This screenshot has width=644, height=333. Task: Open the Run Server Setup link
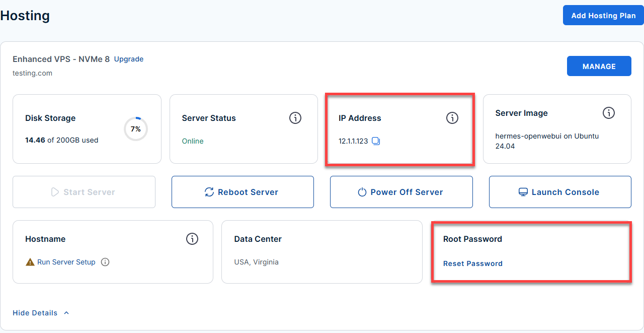tap(66, 262)
